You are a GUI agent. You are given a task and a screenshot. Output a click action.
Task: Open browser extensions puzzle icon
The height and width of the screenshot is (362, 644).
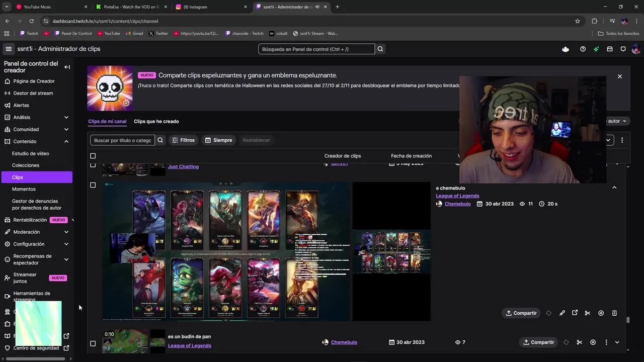pyautogui.click(x=594, y=21)
